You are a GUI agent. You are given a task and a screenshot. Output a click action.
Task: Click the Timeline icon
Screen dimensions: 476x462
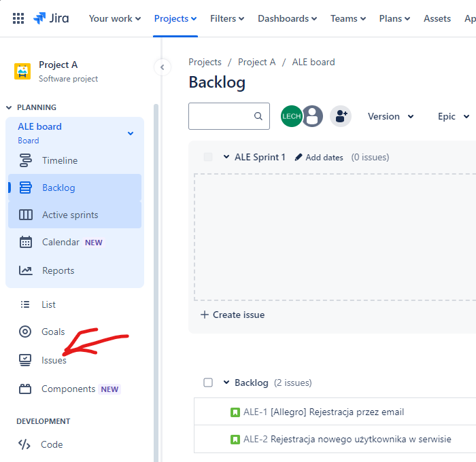point(26,160)
